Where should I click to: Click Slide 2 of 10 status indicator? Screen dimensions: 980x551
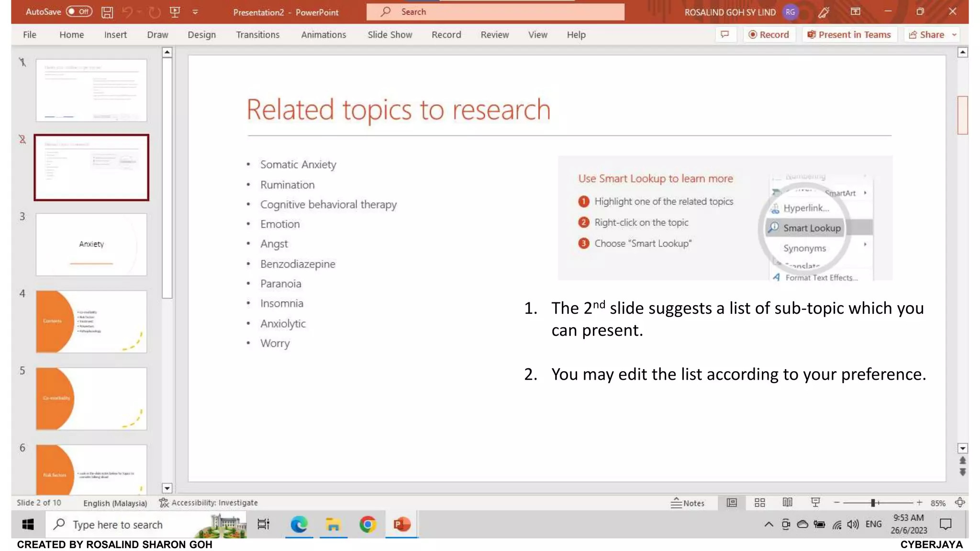pyautogui.click(x=39, y=503)
